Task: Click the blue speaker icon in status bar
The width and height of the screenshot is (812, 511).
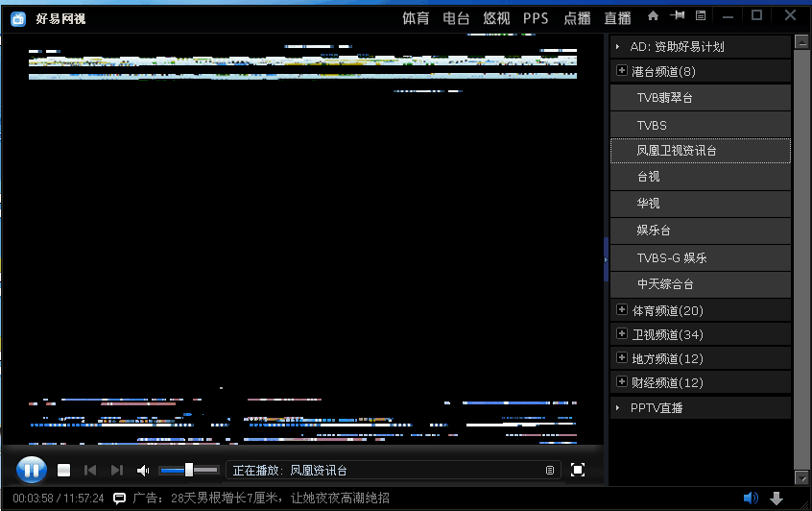Action: tap(751, 499)
